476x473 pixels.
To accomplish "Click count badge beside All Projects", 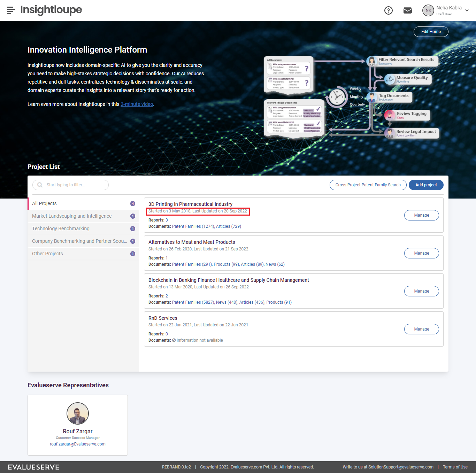I will [133, 203].
